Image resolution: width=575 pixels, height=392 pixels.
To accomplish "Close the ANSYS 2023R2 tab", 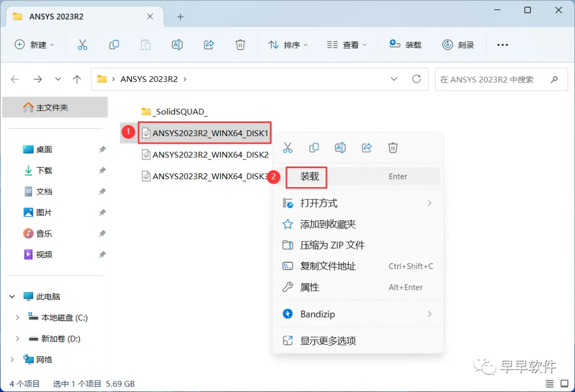I will click(x=150, y=16).
